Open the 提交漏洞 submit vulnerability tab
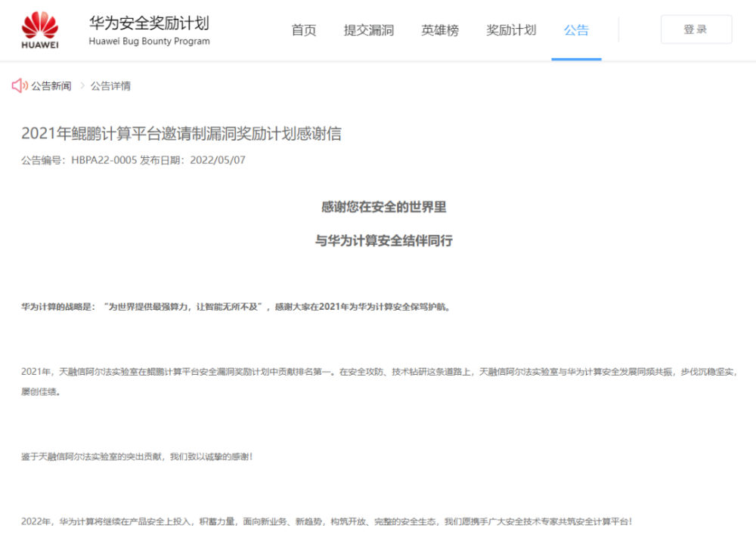Image resolution: width=756 pixels, height=544 pixels. click(369, 30)
